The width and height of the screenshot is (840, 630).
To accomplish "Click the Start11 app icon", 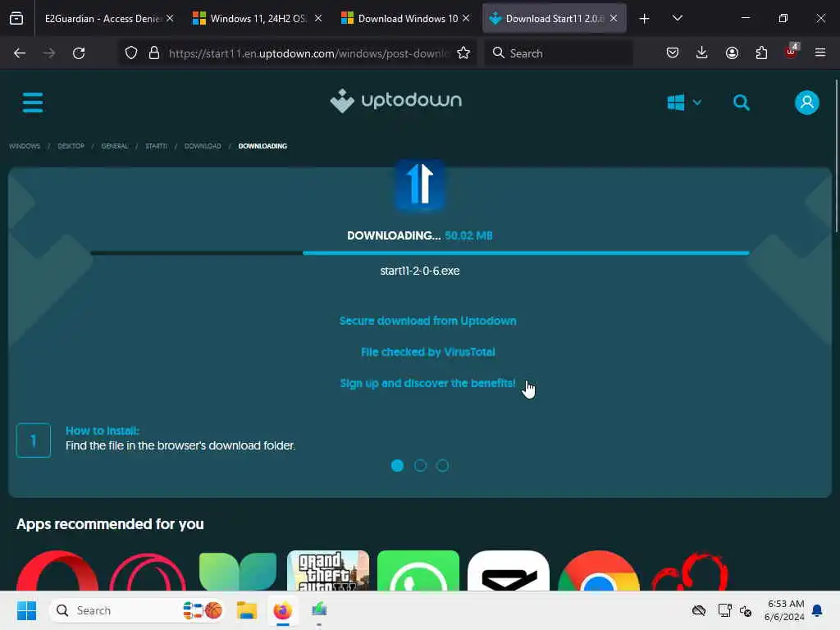I will [419, 185].
